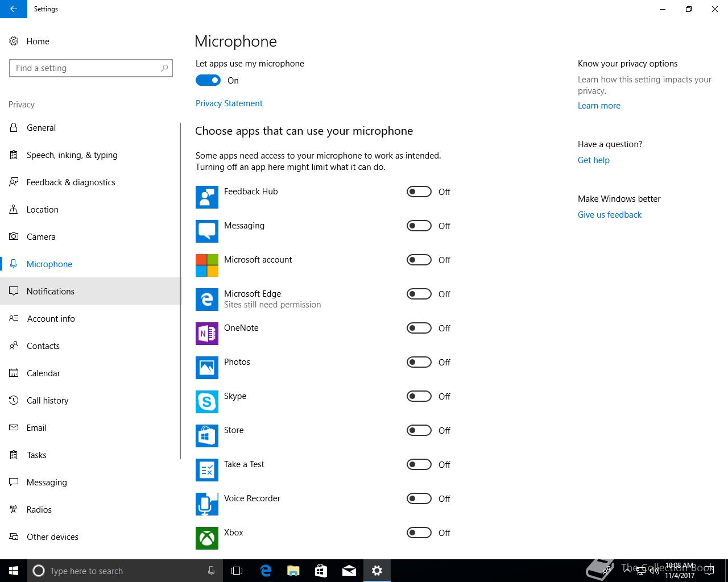
Task: Open Calendar privacy settings
Action: pos(90,373)
